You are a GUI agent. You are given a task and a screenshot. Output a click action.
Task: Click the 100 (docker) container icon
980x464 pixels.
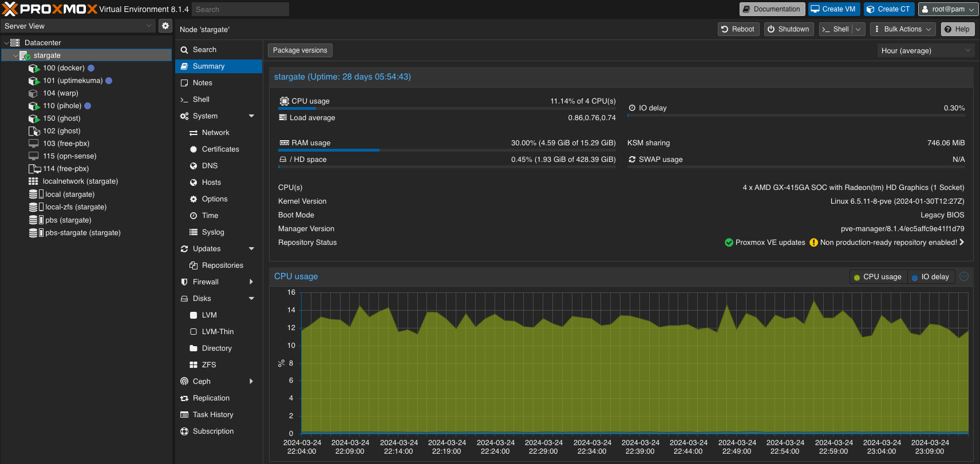pos(34,68)
